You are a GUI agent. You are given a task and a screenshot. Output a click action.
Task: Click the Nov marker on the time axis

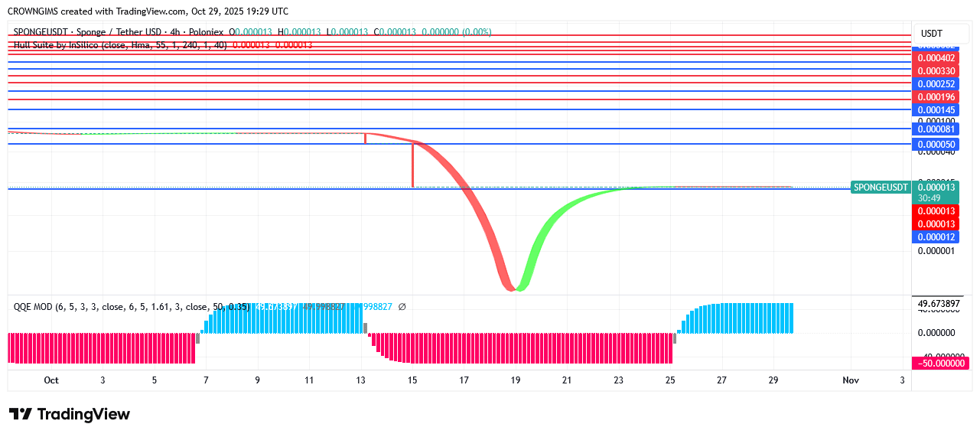pos(850,380)
